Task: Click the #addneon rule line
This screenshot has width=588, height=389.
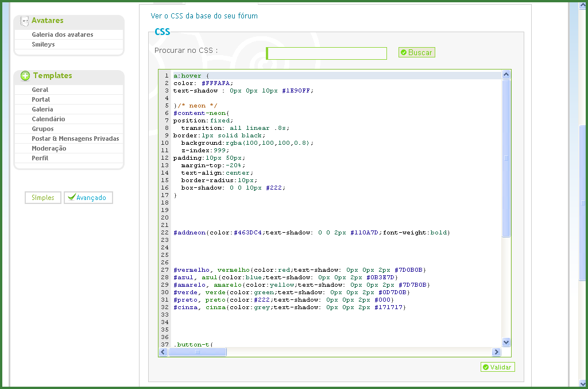Action: pos(312,233)
